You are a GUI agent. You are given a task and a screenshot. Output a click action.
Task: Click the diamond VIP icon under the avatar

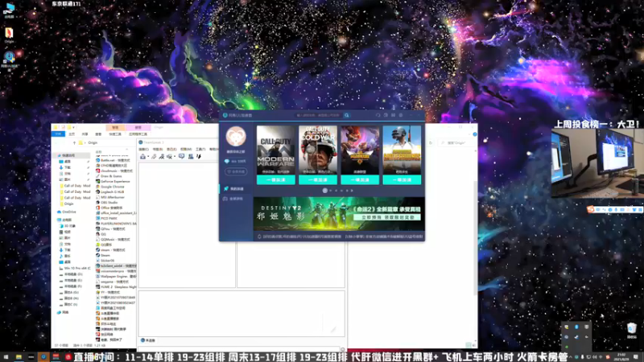227,162
